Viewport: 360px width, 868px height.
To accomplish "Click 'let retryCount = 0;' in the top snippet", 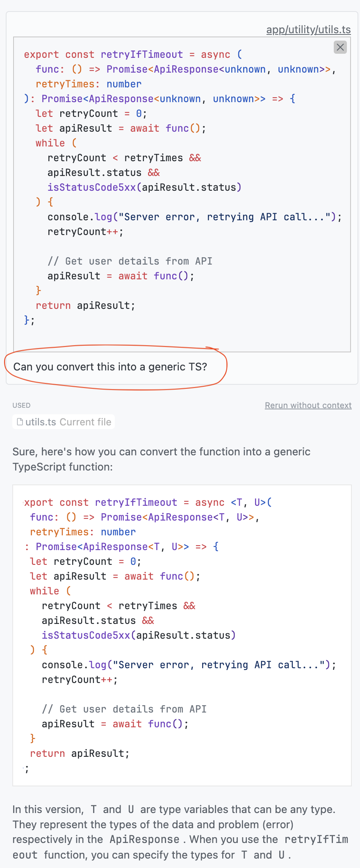I will [91, 114].
